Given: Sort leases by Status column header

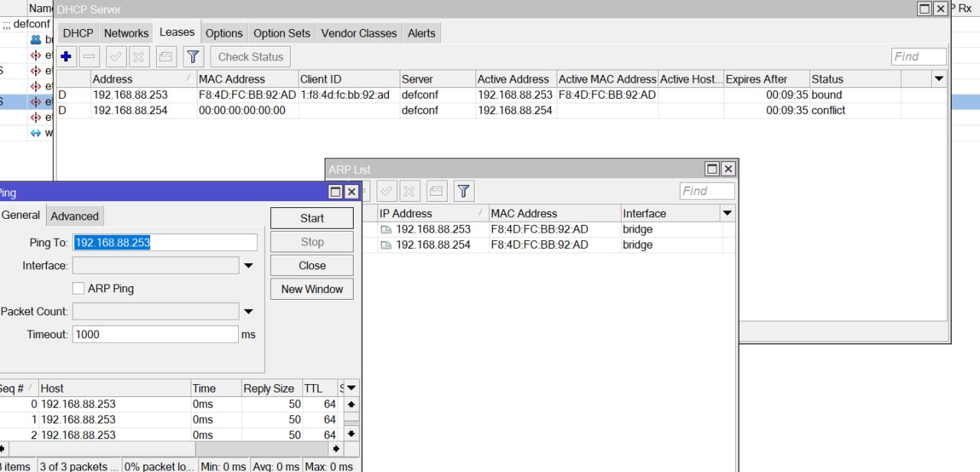Looking at the screenshot, I should pyautogui.click(x=855, y=79).
